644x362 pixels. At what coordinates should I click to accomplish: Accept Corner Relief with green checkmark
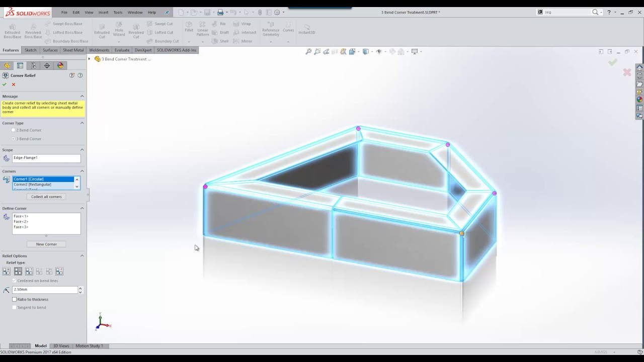click(x=5, y=84)
